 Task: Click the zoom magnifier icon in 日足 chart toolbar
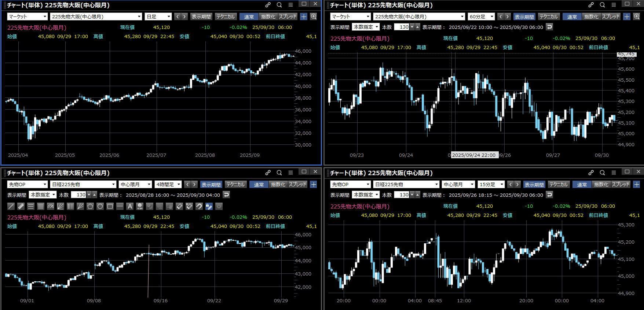coord(314,16)
